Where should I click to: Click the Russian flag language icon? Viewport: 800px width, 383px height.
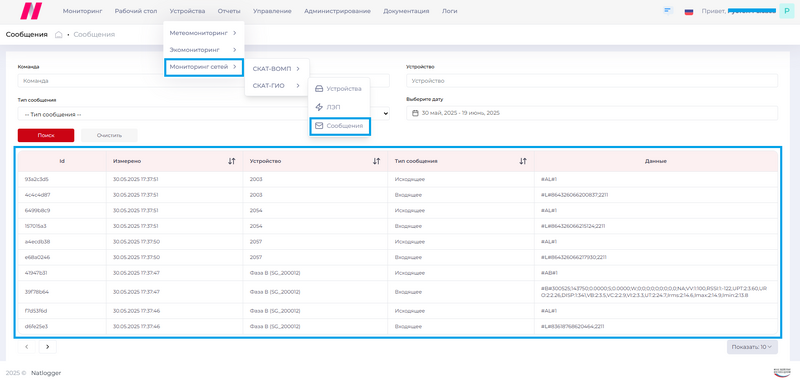pos(689,11)
